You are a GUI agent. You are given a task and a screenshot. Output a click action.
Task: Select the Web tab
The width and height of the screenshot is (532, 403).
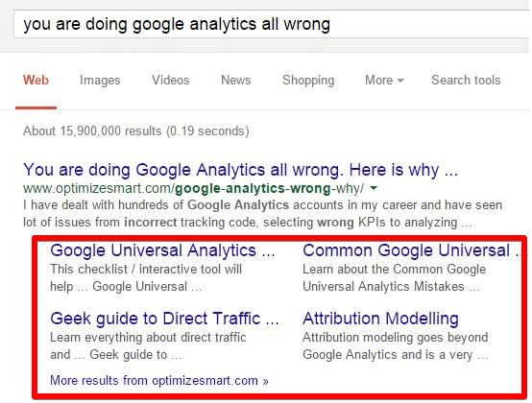coord(36,81)
